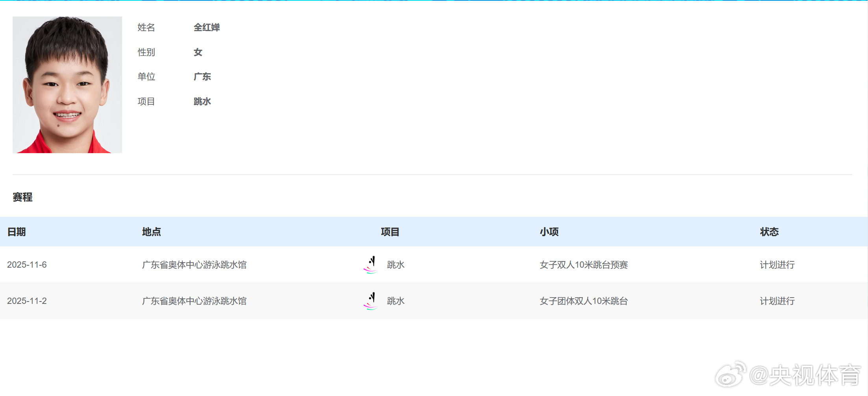Click the unit value 广东
Viewport: 868px width, 396px height.
pyautogui.click(x=202, y=76)
